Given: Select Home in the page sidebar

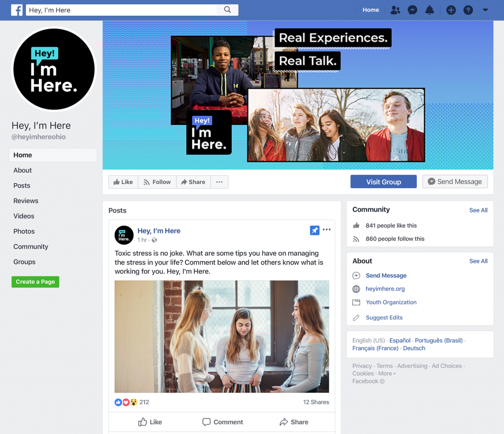Looking at the screenshot, I should 53,155.
